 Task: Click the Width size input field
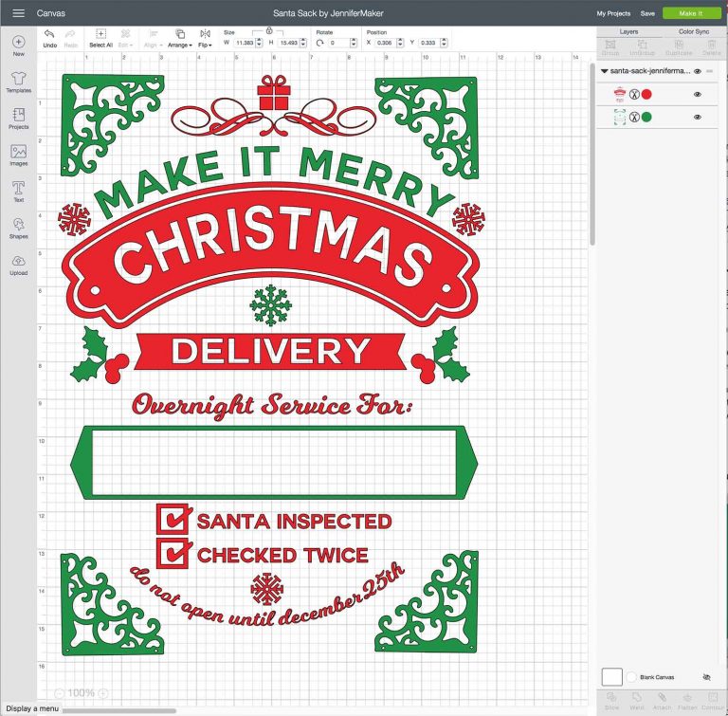coord(245,43)
